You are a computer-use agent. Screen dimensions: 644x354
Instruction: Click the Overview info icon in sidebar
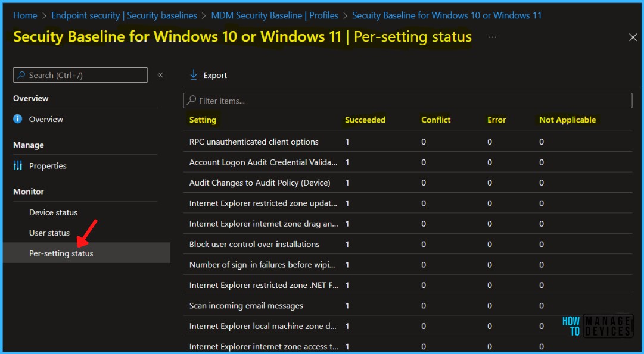18,119
